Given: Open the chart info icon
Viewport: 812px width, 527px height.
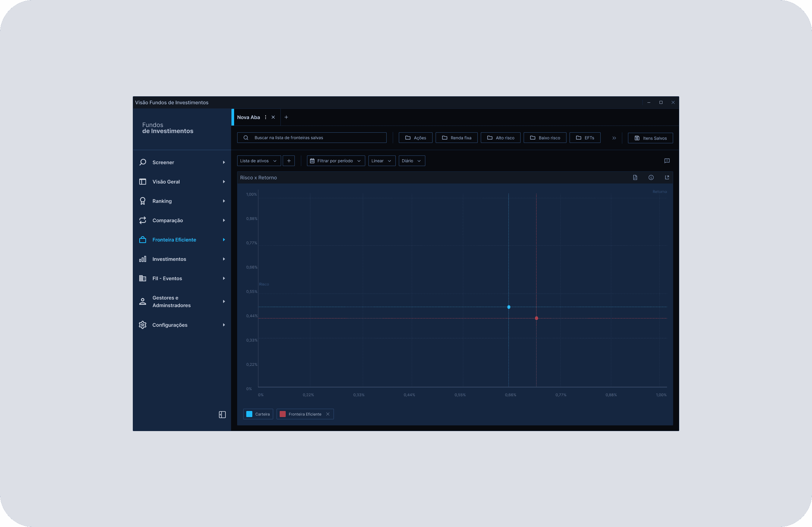Looking at the screenshot, I should coord(651,177).
